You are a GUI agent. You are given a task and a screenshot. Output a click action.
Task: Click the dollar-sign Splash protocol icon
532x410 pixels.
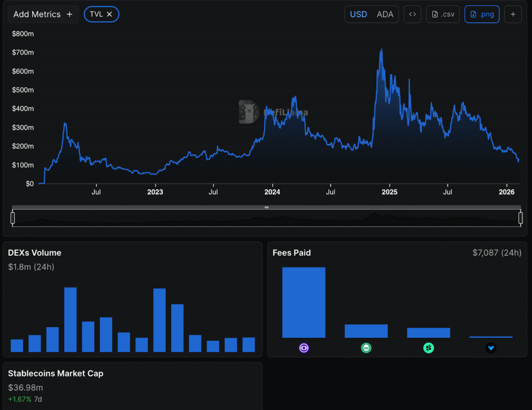pyautogui.click(x=429, y=348)
